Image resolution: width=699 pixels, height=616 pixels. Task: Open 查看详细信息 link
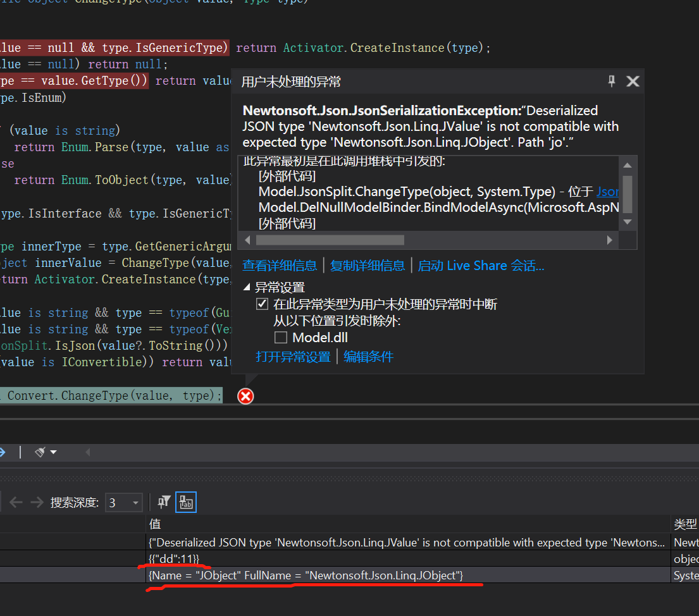pos(280,266)
